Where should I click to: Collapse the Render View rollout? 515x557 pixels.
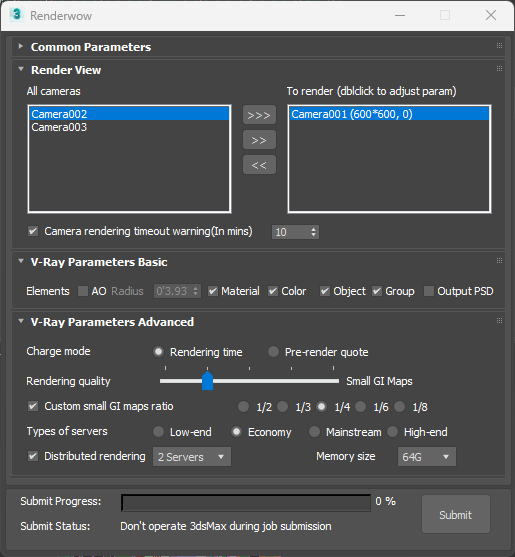(21, 69)
